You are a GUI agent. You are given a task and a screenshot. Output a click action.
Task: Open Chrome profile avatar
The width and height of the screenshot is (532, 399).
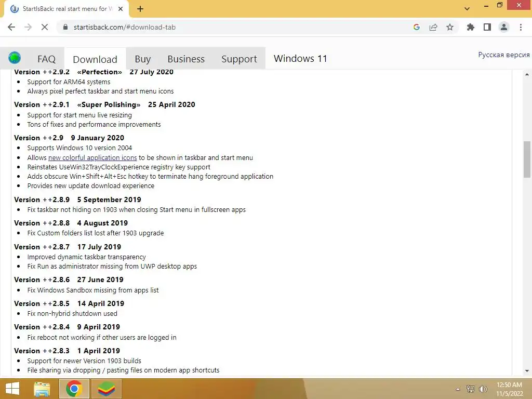pyautogui.click(x=504, y=27)
